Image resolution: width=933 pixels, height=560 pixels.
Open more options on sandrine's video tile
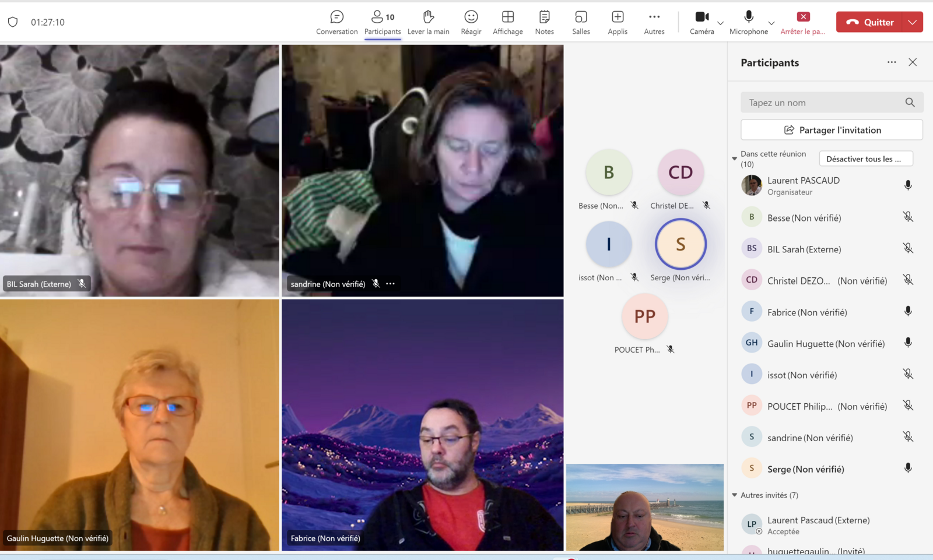tap(391, 284)
